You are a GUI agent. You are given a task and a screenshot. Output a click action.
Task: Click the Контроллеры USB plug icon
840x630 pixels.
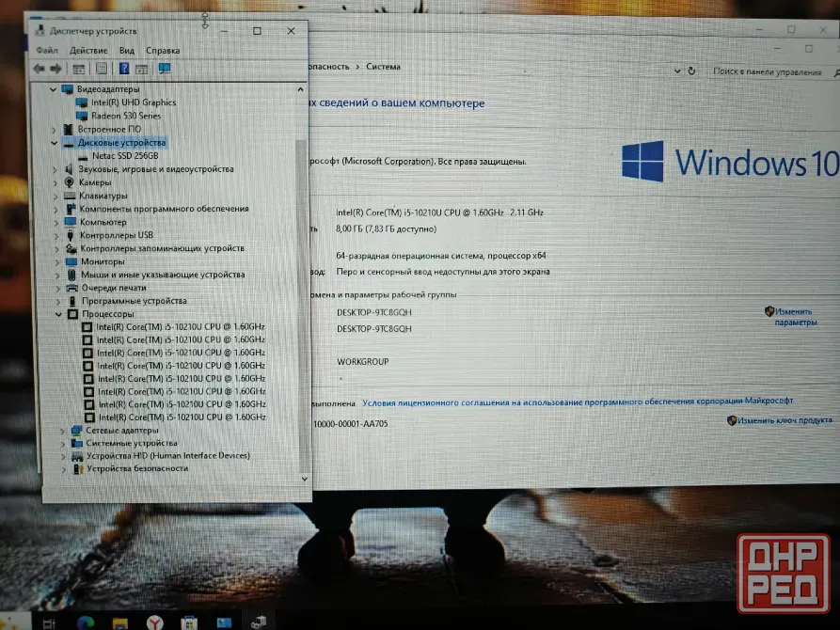71,235
